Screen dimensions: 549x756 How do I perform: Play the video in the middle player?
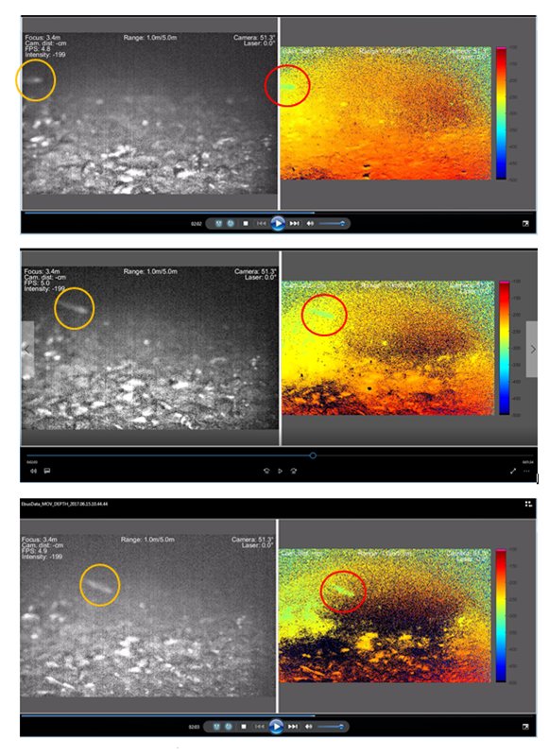pyautogui.click(x=280, y=471)
